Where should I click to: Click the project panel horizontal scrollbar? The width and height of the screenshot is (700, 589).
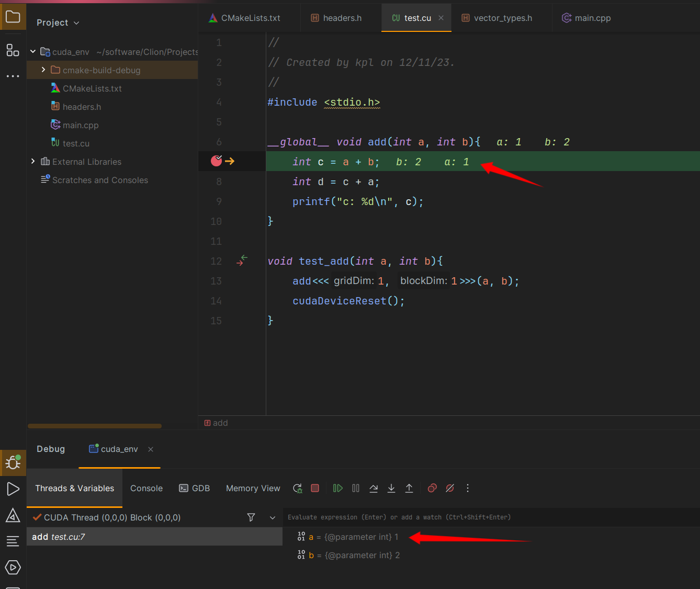click(94, 426)
